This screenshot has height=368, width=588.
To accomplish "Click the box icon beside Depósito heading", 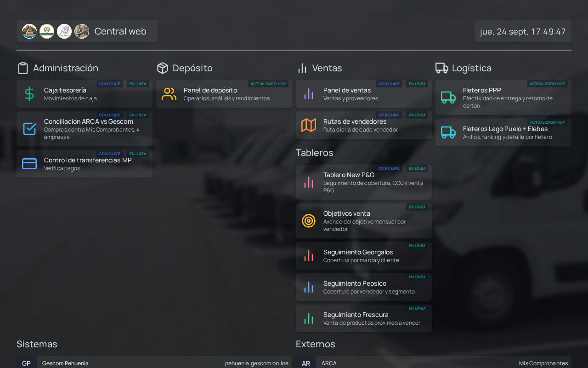I will point(163,68).
